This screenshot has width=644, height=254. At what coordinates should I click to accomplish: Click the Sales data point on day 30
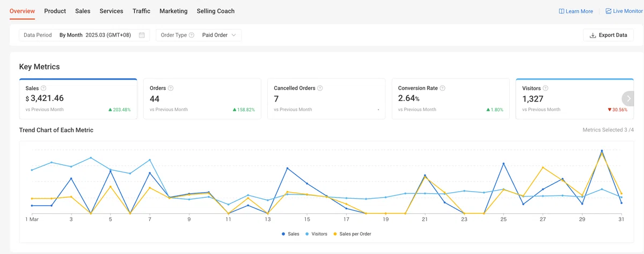pos(602,151)
